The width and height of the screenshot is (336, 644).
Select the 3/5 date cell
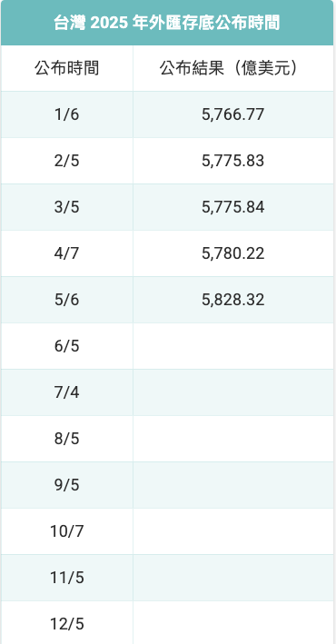pos(66,207)
